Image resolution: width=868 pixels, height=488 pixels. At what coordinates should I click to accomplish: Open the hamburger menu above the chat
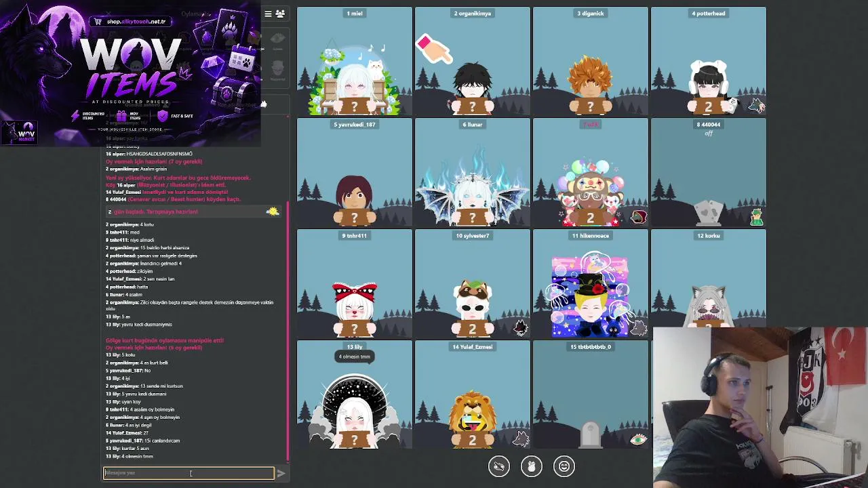(x=268, y=14)
